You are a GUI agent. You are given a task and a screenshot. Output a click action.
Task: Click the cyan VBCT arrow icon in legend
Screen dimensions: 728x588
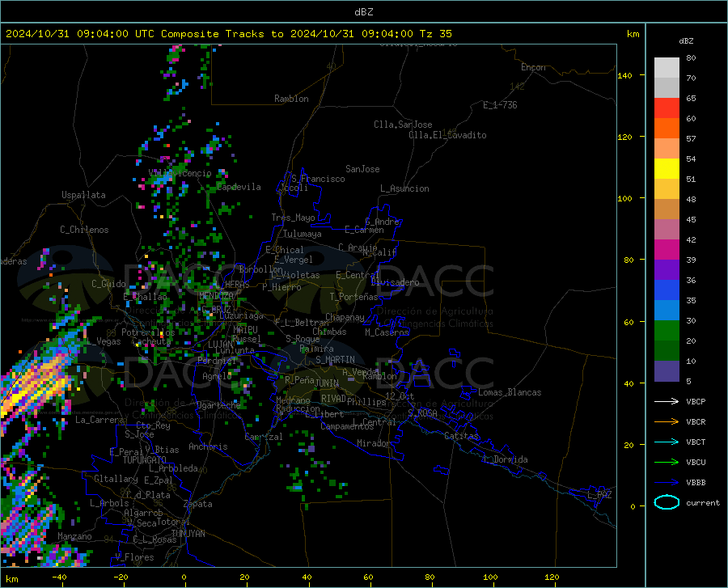pyautogui.click(x=667, y=442)
